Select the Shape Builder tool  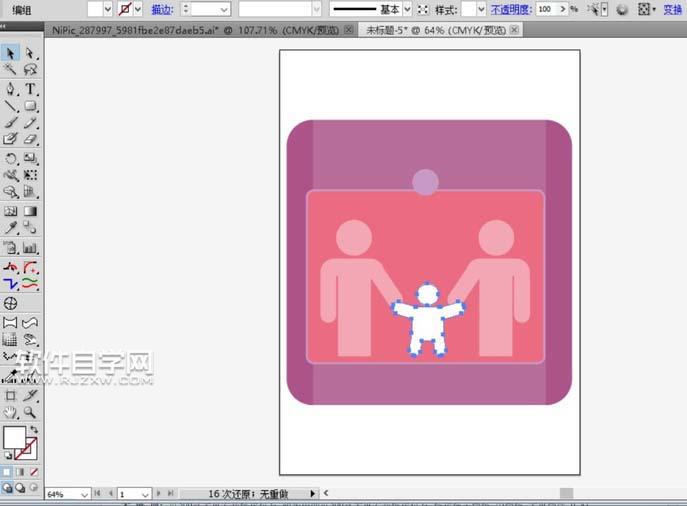[10, 191]
